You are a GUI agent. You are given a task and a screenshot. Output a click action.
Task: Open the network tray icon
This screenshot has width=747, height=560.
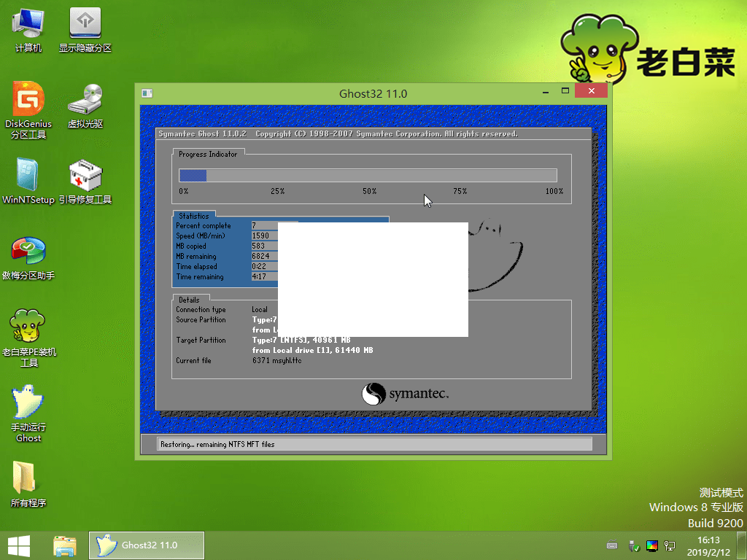pos(670,545)
